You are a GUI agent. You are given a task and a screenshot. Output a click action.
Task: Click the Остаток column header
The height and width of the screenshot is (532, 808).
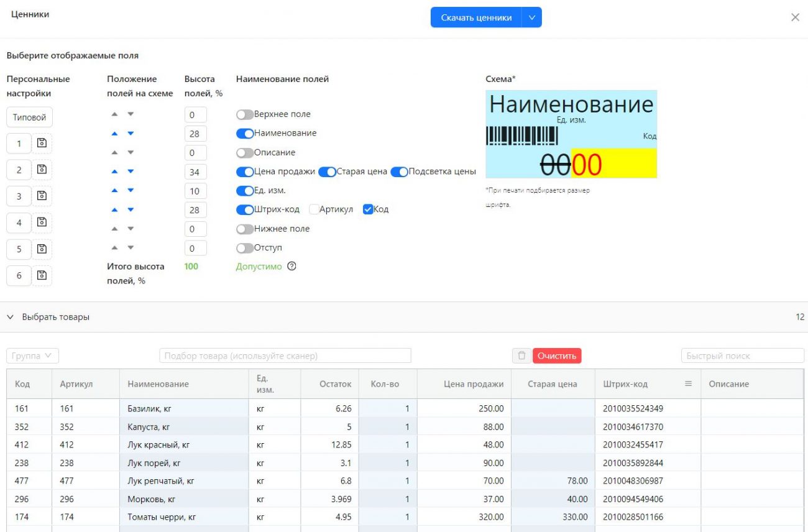point(336,384)
